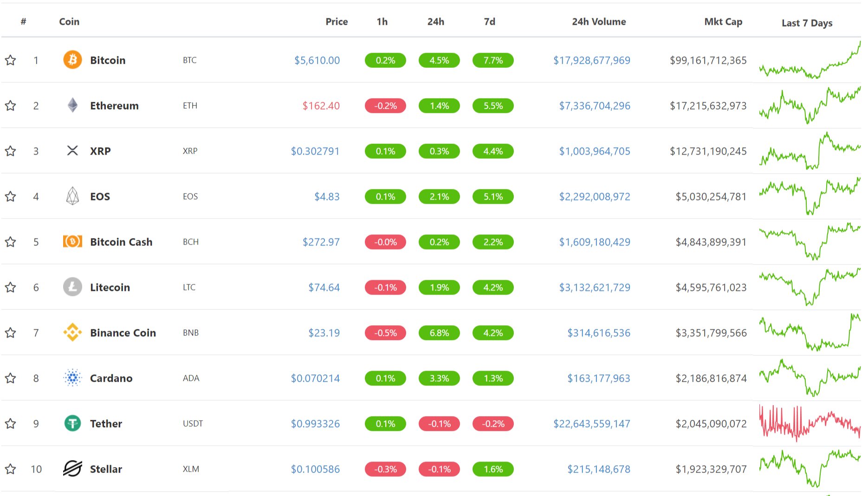This screenshot has width=868, height=496.
Task: Star XRP as a favorite
Action: (11, 151)
